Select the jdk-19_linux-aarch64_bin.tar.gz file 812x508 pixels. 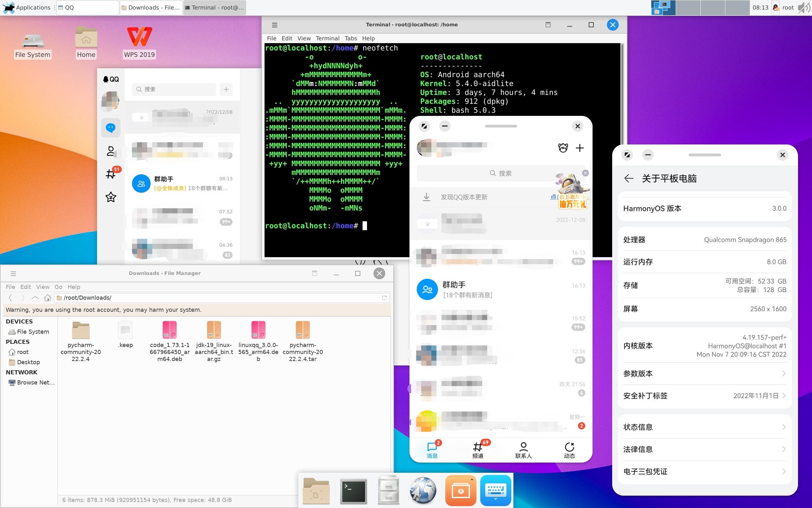click(214, 341)
